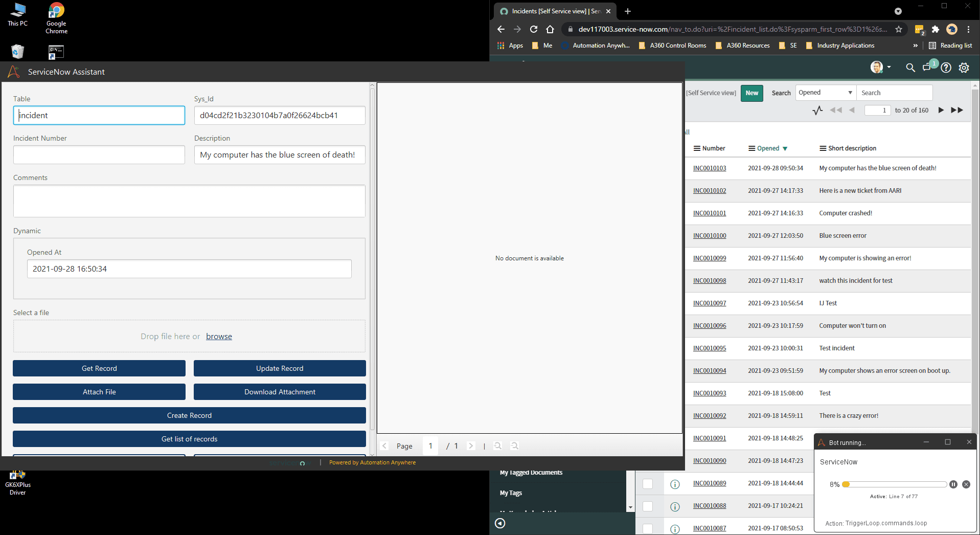Open the Recycle Bin desktop icon

click(x=17, y=51)
